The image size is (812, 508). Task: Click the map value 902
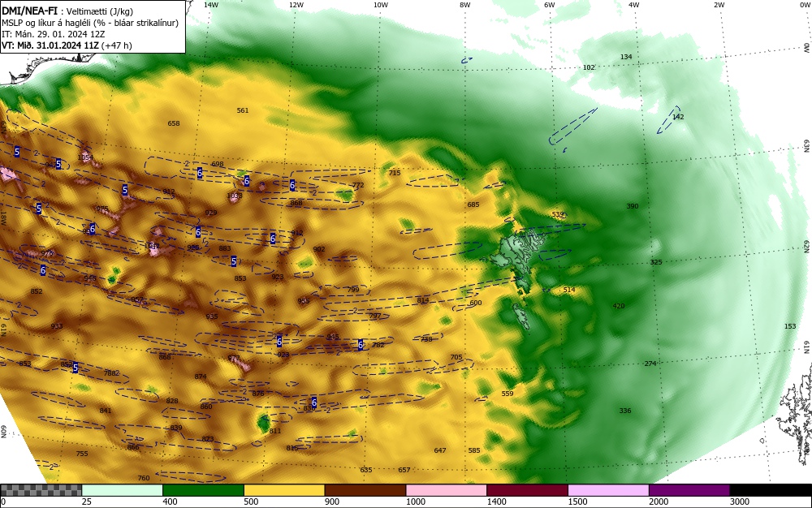(x=319, y=249)
